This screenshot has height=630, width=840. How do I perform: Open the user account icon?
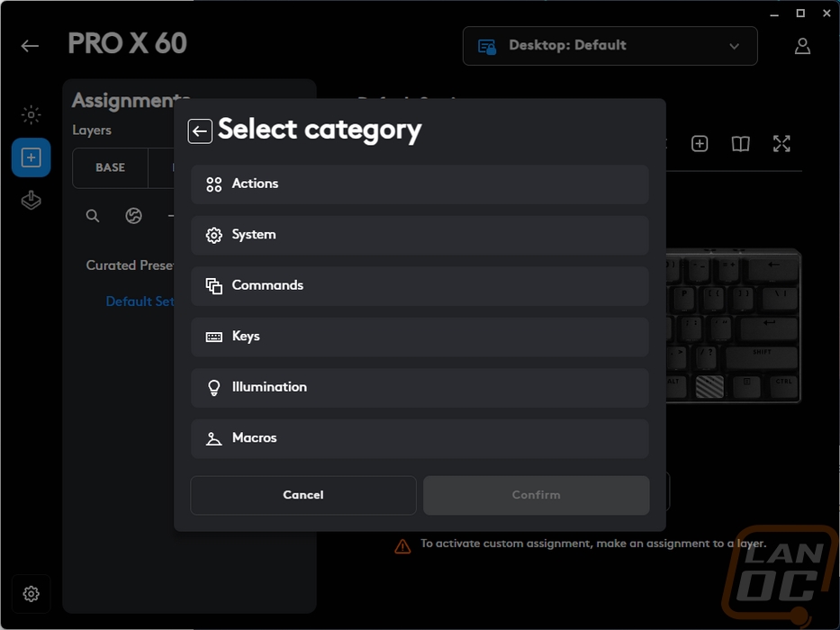point(802,46)
